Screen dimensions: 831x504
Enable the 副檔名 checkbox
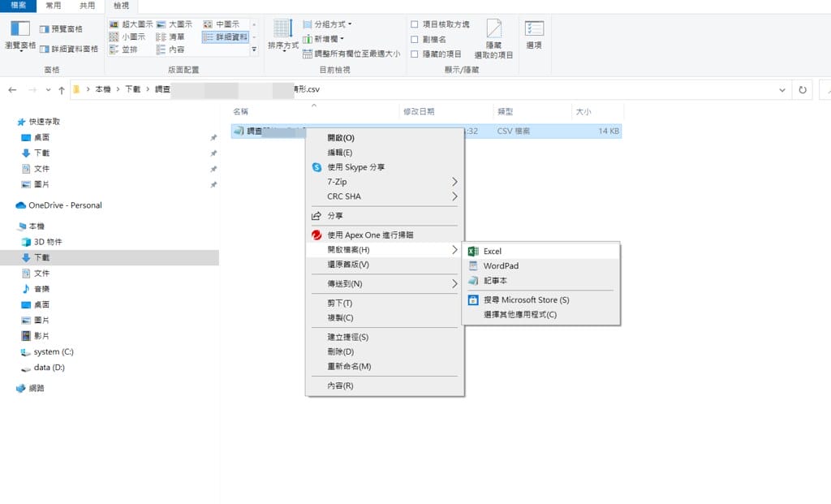(415, 39)
